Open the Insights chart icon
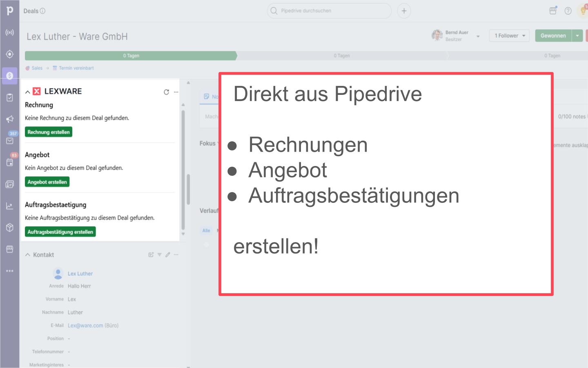 click(9, 206)
